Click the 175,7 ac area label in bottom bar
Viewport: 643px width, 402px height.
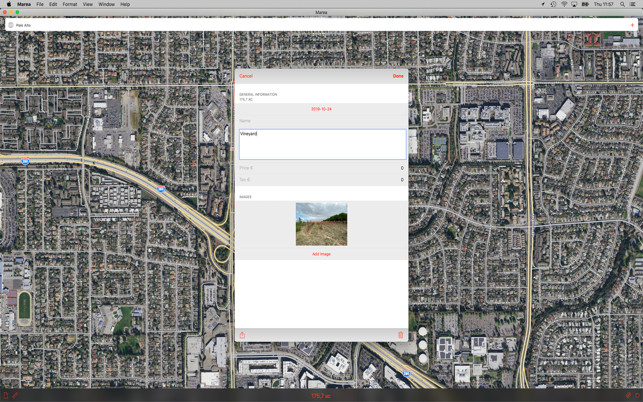tap(321, 396)
